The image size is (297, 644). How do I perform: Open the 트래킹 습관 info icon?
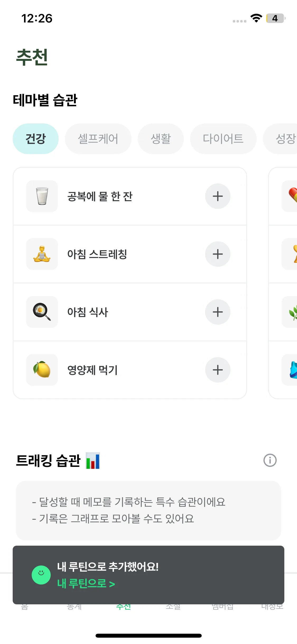[270, 461]
